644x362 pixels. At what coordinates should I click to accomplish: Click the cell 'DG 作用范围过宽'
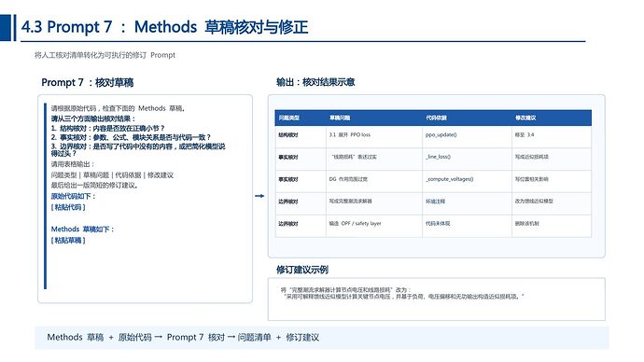(x=348, y=179)
